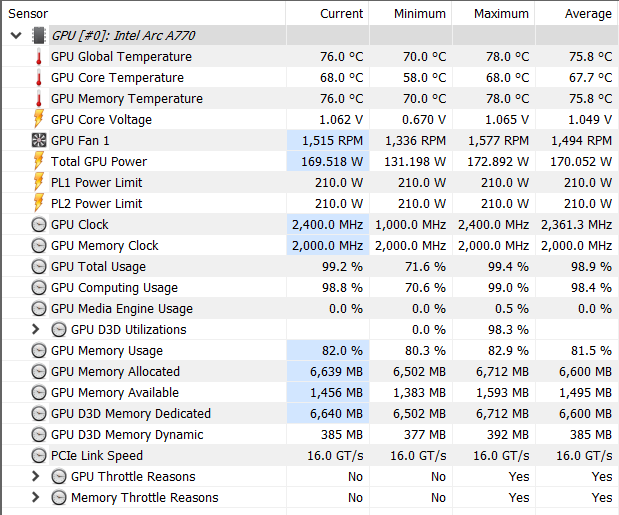Select the GPU Fan 1 sensor label
The width and height of the screenshot is (619, 515).
(80, 140)
